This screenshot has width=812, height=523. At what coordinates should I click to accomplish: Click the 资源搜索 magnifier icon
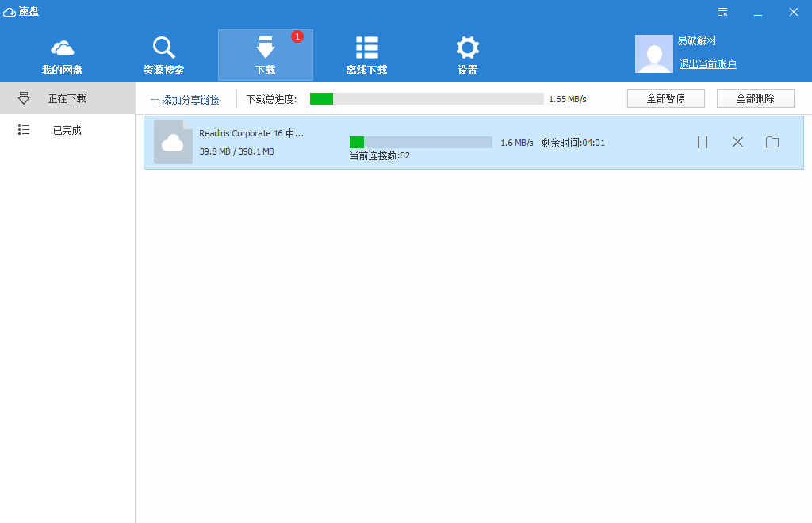[x=163, y=48]
